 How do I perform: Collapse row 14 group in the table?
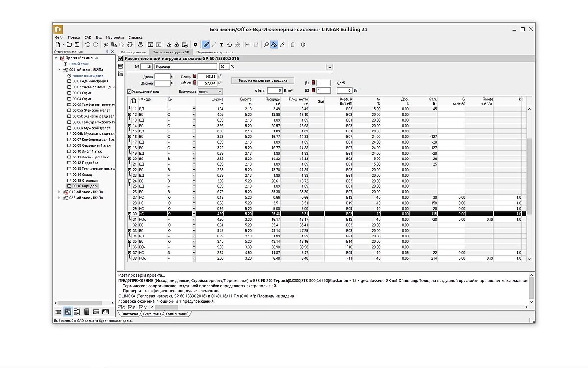[129, 126]
